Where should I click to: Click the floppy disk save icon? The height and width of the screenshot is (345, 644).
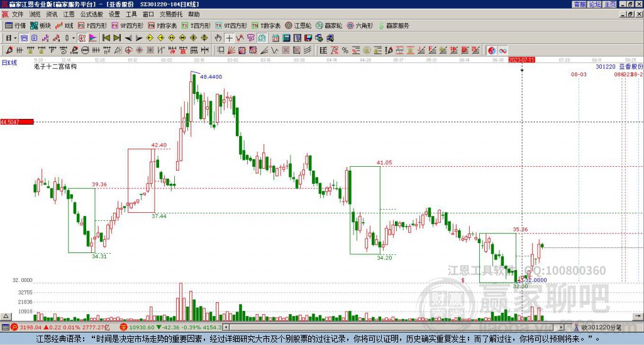coord(308,38)
